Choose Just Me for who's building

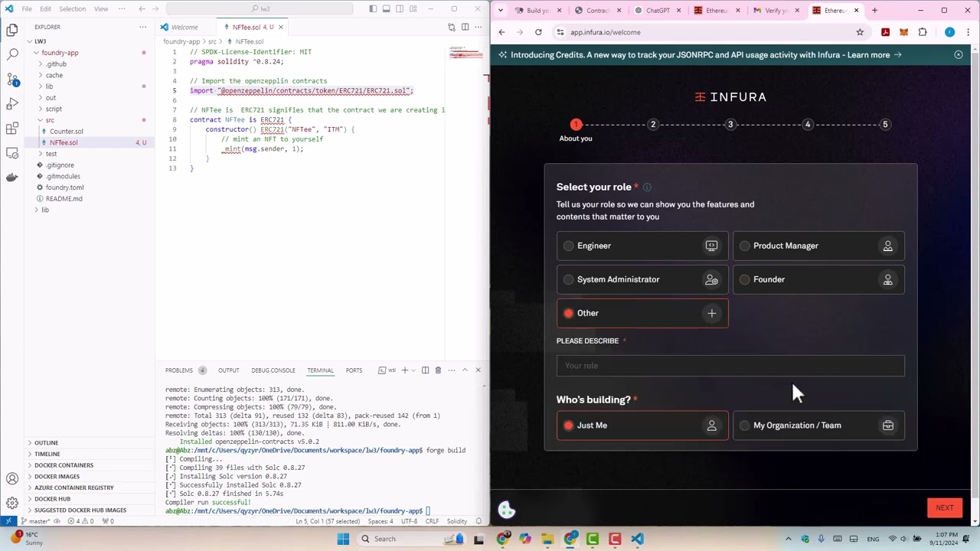tap(642, 425)
